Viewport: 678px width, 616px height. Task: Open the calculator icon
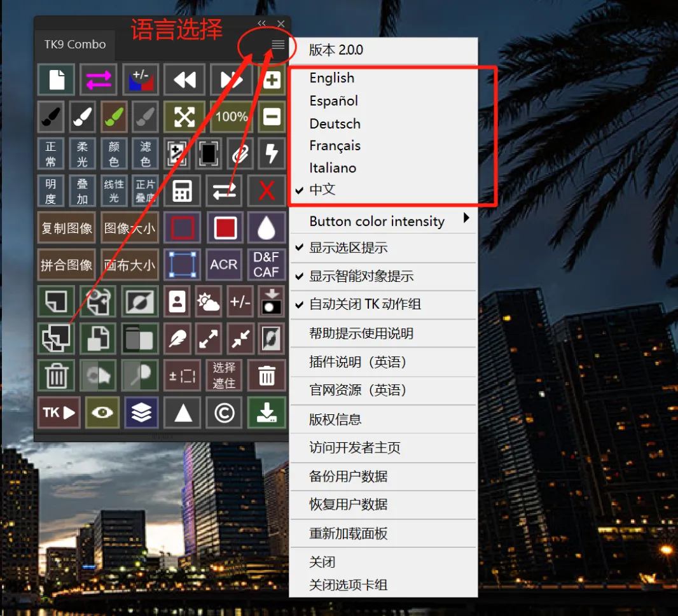tap(183, 190)
